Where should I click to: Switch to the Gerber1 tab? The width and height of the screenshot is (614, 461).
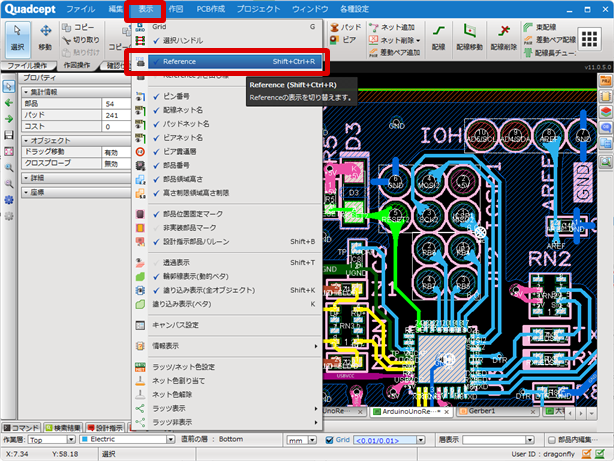pos(484,412)
